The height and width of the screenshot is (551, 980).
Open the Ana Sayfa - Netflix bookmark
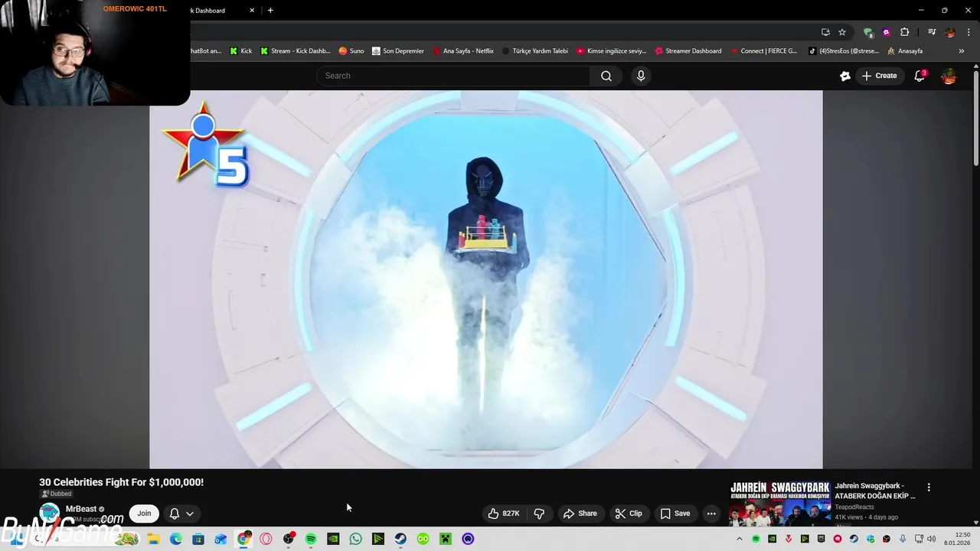463,51
